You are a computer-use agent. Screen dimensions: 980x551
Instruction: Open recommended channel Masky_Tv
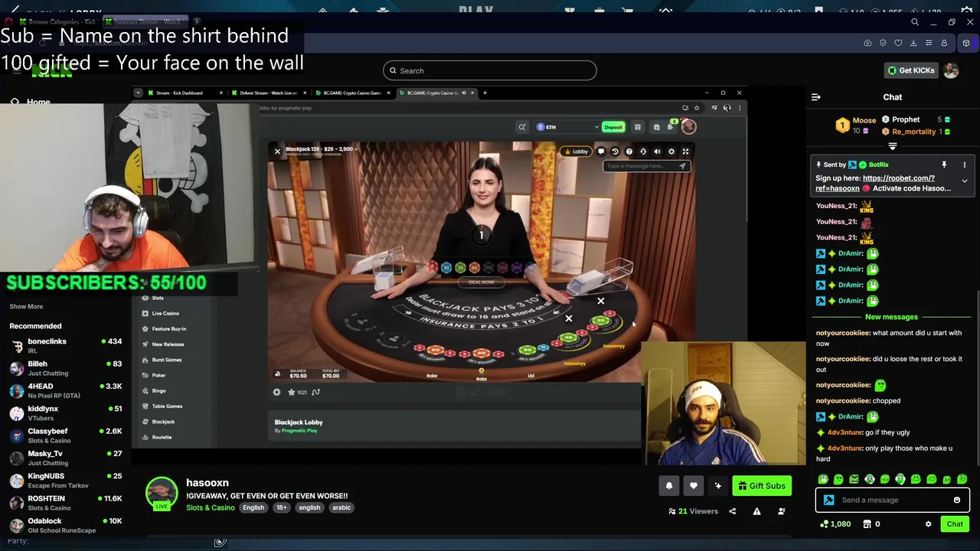(x=65, y=458)
